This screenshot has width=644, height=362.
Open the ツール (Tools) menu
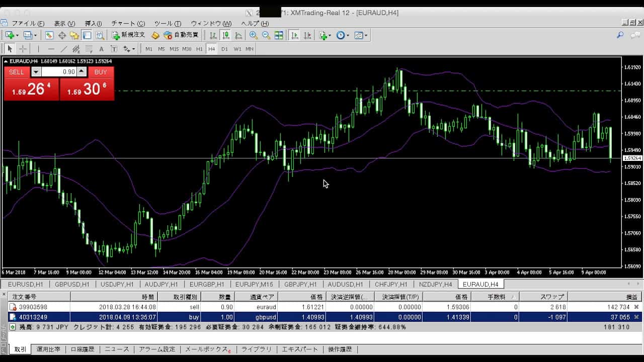pyautogui.click(x=168, y=24)
